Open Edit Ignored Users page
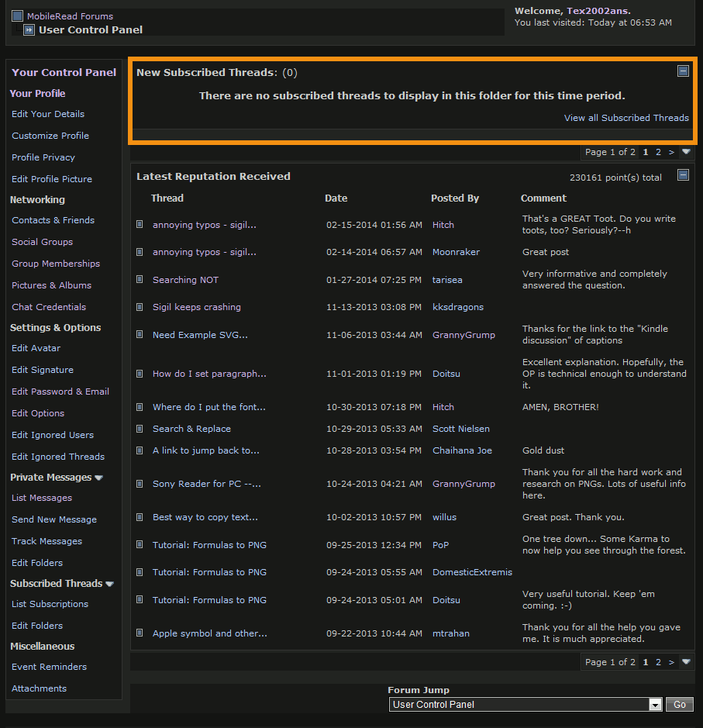This screenshot has width=703, height=728. tap(53, 435)
